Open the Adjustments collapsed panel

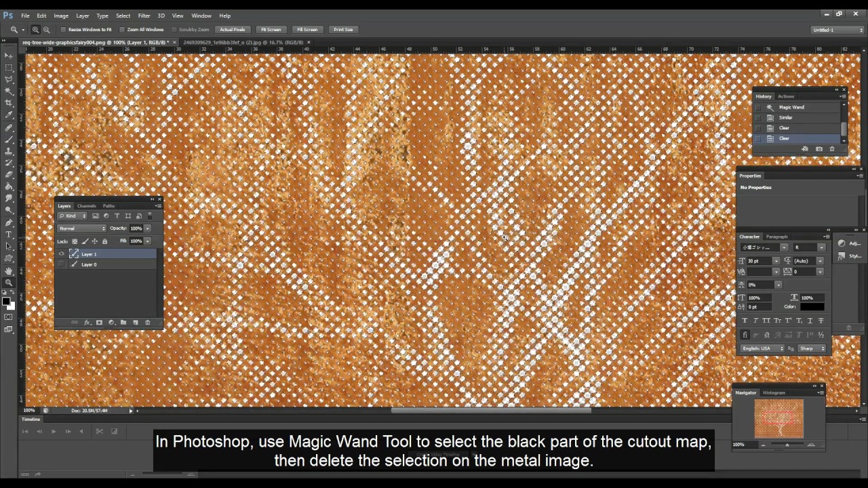[x=849, y=243]
